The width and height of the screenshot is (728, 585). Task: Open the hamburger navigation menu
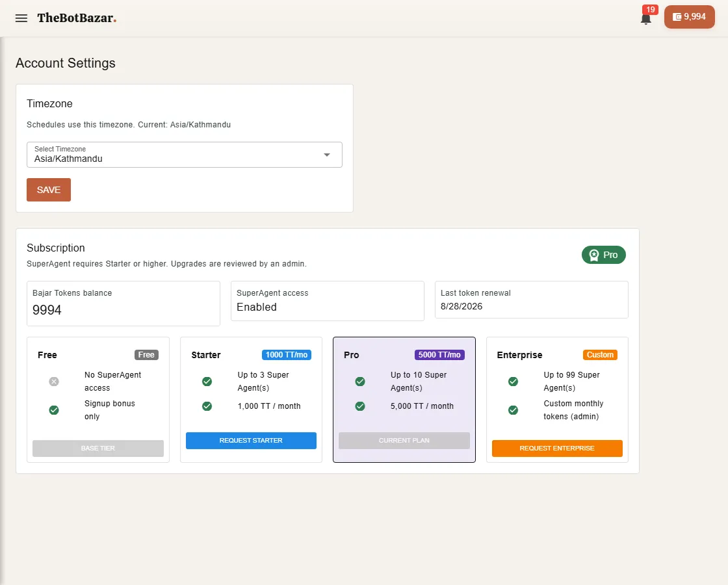(21, 18)
